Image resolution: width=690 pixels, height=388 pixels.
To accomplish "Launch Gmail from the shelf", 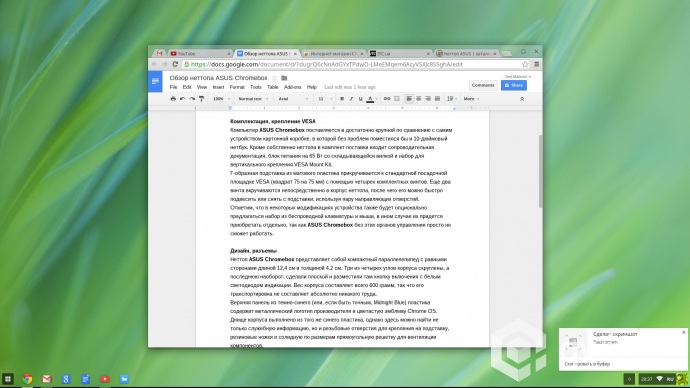I will (x=47, y=379).
